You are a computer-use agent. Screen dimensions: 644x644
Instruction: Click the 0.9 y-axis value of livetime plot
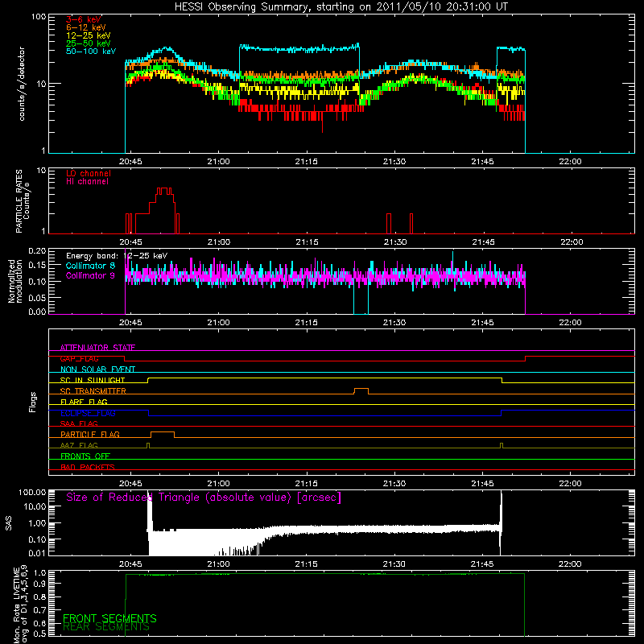pos(39,583)
